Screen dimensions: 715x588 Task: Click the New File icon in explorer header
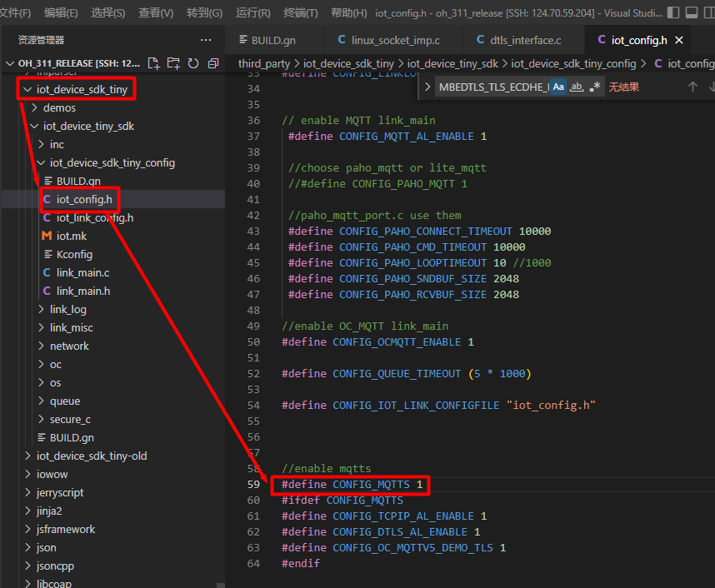click(x=154, y=63)
